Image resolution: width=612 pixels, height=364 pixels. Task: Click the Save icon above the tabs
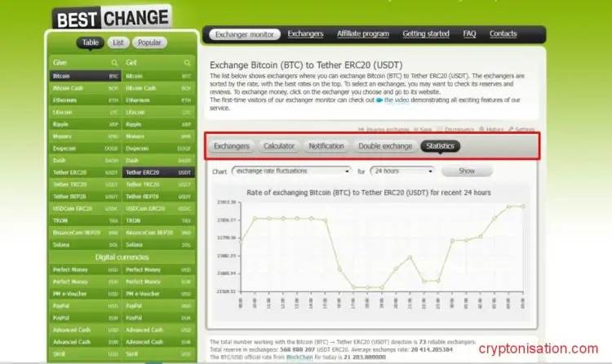416,129
